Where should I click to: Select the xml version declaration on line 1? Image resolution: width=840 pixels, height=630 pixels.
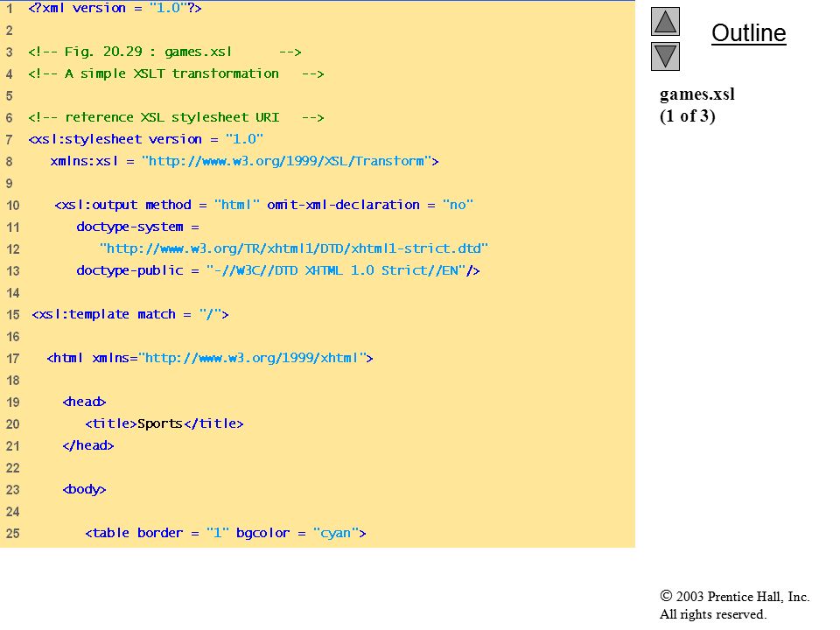click(x=115, y=8)
